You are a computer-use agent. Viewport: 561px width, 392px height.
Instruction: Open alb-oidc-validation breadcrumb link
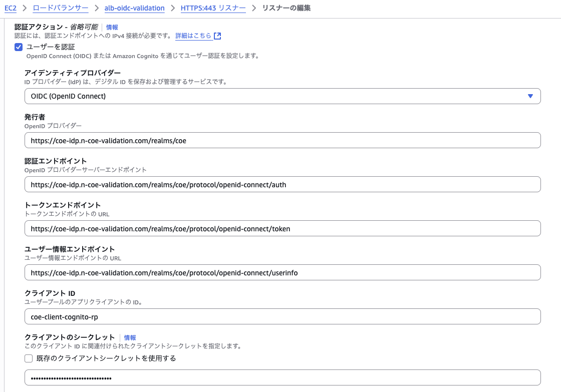134,8
